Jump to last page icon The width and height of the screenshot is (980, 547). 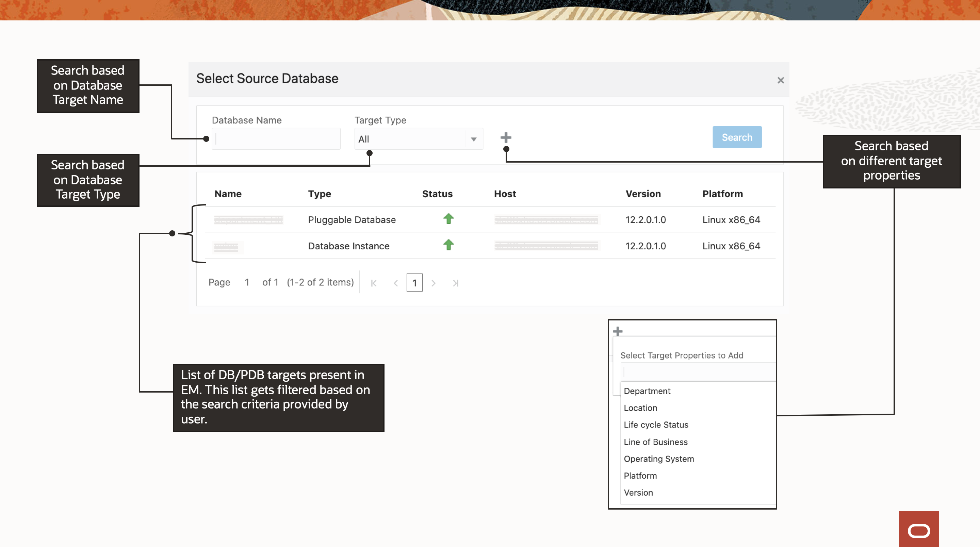455,283
